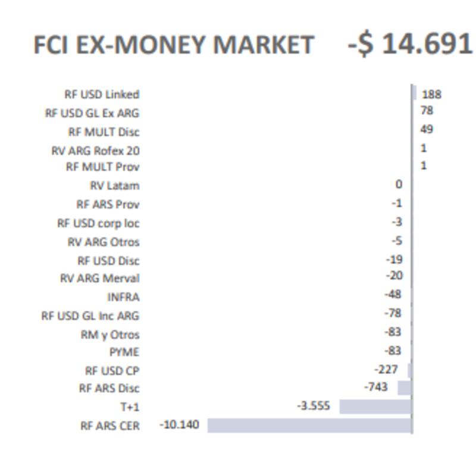This screenshot has width=476, height=456.
Task: Select the RF ARS CER bar
Action: (309, 426)
